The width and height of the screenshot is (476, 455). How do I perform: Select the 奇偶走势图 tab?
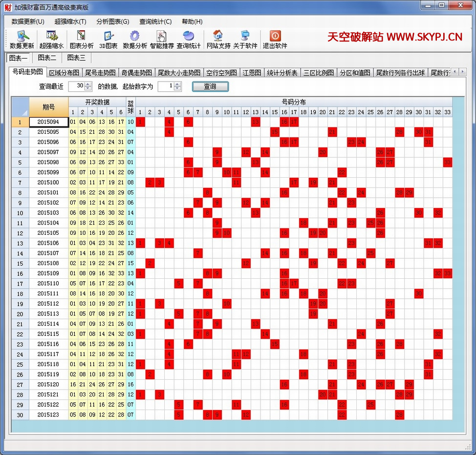click(x=136, y=73)
